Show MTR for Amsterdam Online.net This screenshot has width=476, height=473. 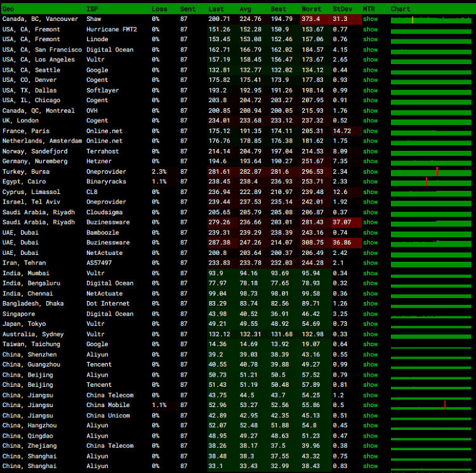click(x=371, y=141)
